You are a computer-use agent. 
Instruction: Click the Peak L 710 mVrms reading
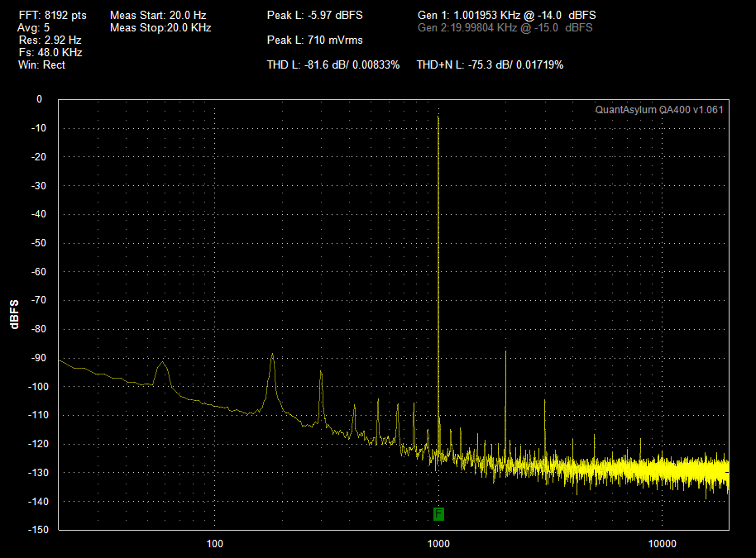coord(315,40)
